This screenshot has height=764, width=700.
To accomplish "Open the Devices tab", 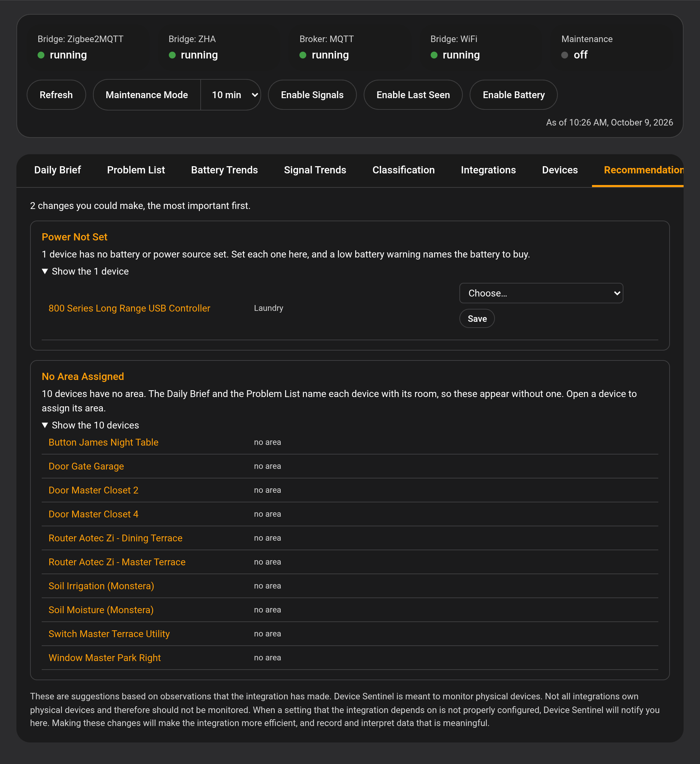I will [560, 170].
